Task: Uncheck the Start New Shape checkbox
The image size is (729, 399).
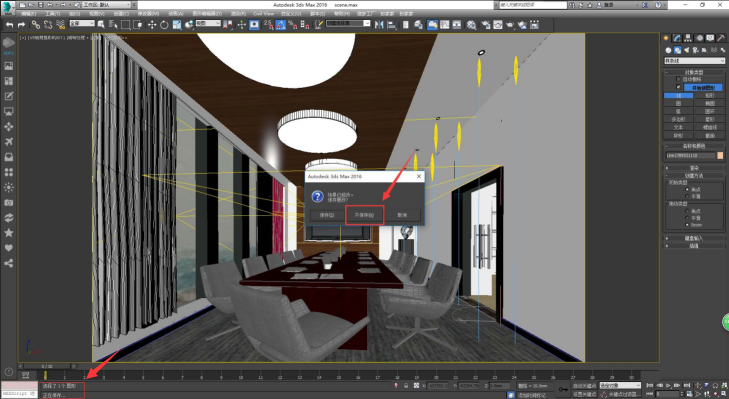Action: (678, 87)
